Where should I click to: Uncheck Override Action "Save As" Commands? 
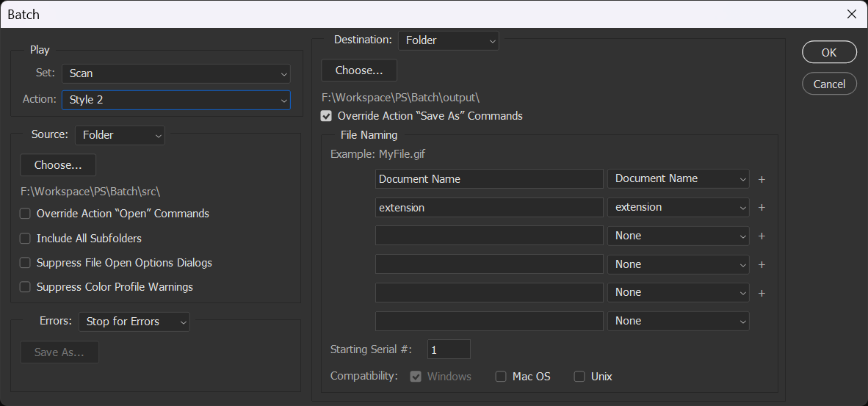[327, 116]
